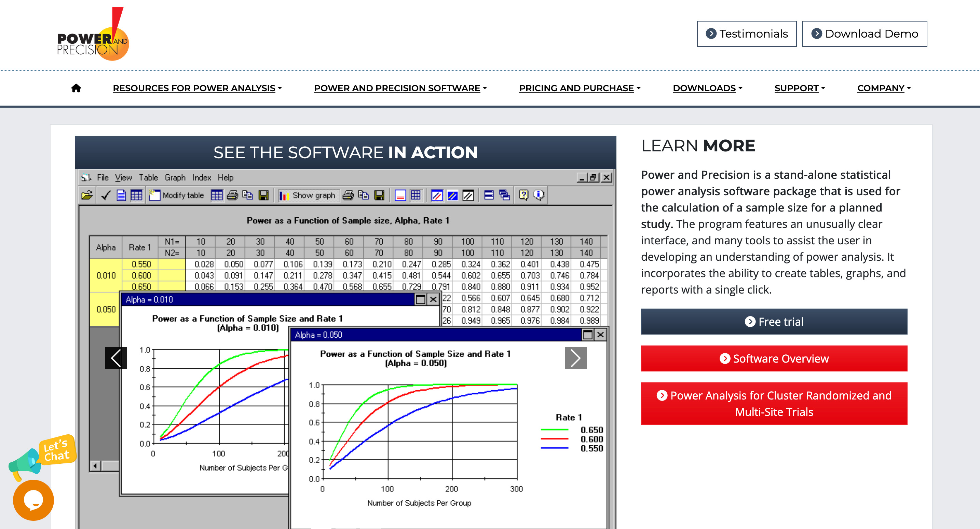The height and width of the screenshot is (529, 980).
Task: Click the application icon left of File
Action: pyautogui.click(x=86, y=177)
